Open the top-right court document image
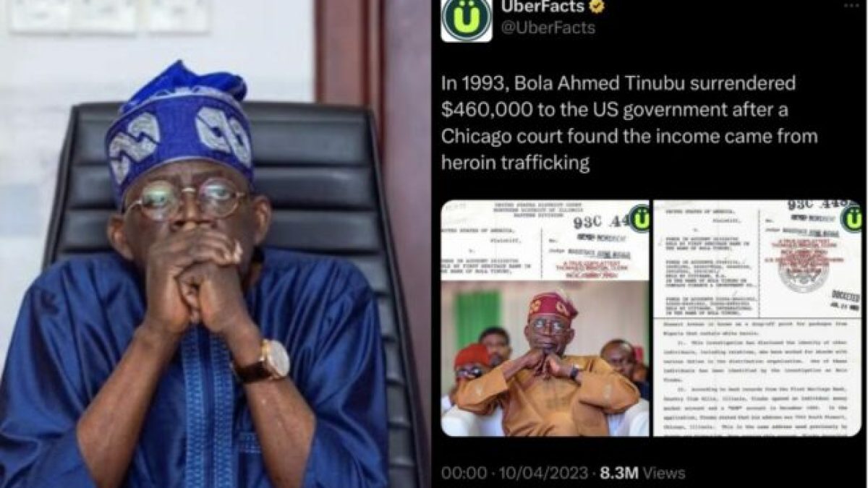This screenshot has height=488, width=868. [x=757, y=259]
